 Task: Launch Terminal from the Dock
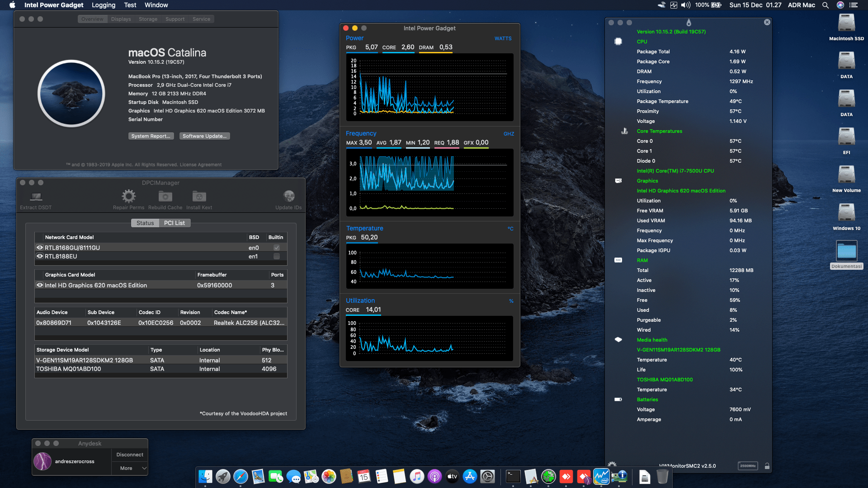point(513,476)
